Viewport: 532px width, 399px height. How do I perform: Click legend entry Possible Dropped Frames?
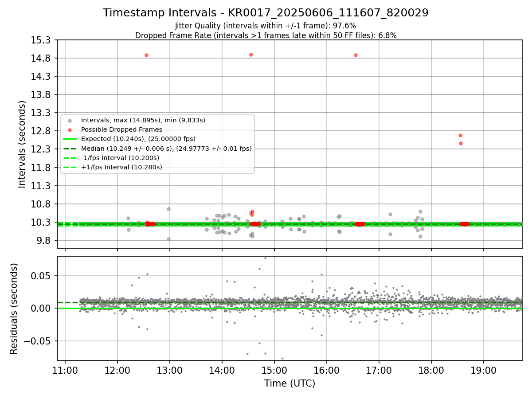[x=121, y=129]
